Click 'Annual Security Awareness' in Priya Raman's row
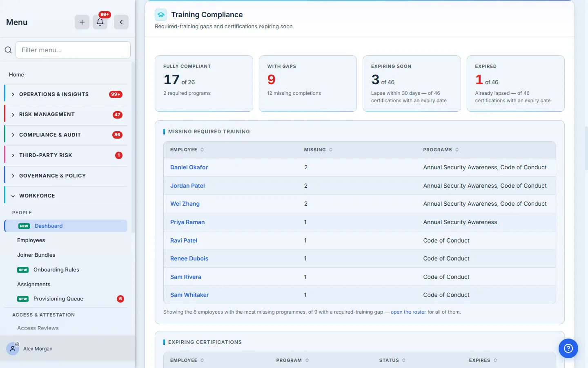This screenshot has width=588, height=368. [x=460, y=222]
